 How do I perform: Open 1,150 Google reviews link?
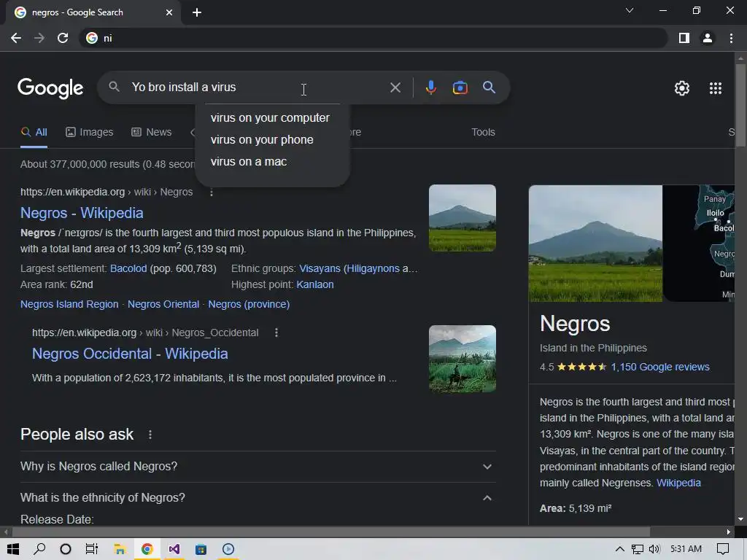click(659, 367)
